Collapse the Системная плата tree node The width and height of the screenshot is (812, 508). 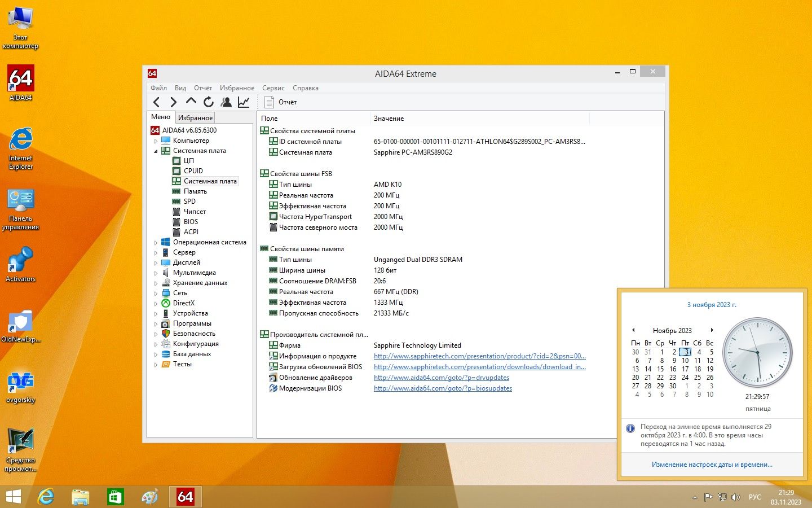(156, 151)
